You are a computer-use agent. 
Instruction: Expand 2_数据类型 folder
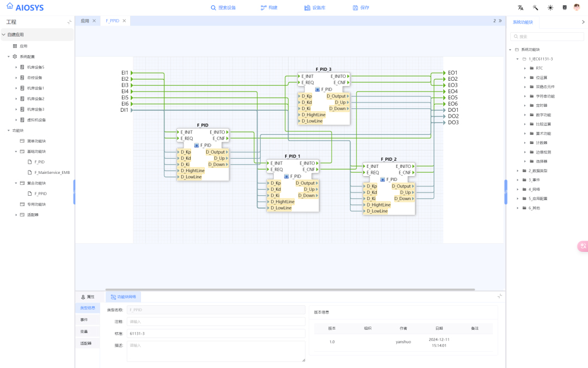coord(518,171)
